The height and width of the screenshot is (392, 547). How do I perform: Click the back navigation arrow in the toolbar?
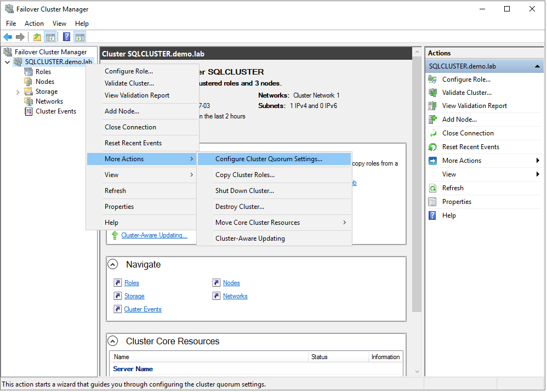(x=8, y=37)
